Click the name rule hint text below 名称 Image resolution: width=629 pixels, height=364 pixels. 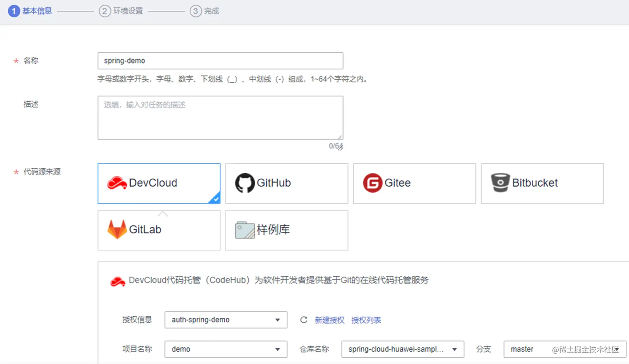tap(233, 79)
